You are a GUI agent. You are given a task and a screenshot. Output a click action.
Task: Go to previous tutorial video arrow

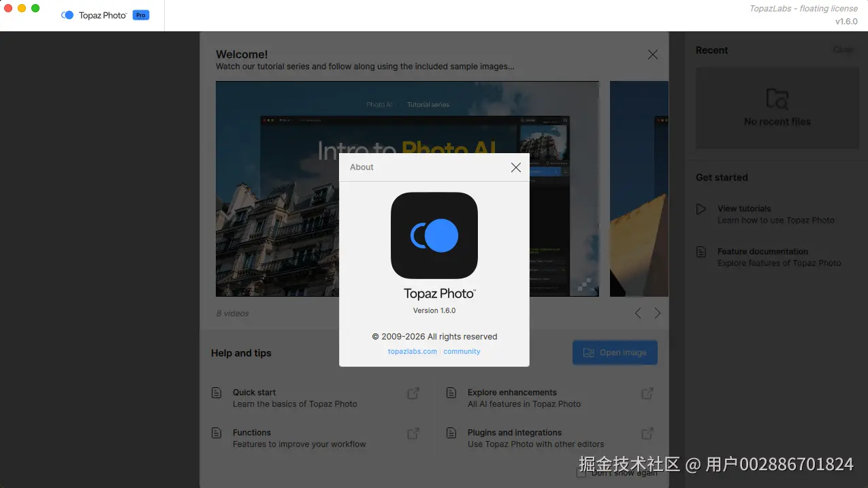pyautogui.click(x=638, y=313)
